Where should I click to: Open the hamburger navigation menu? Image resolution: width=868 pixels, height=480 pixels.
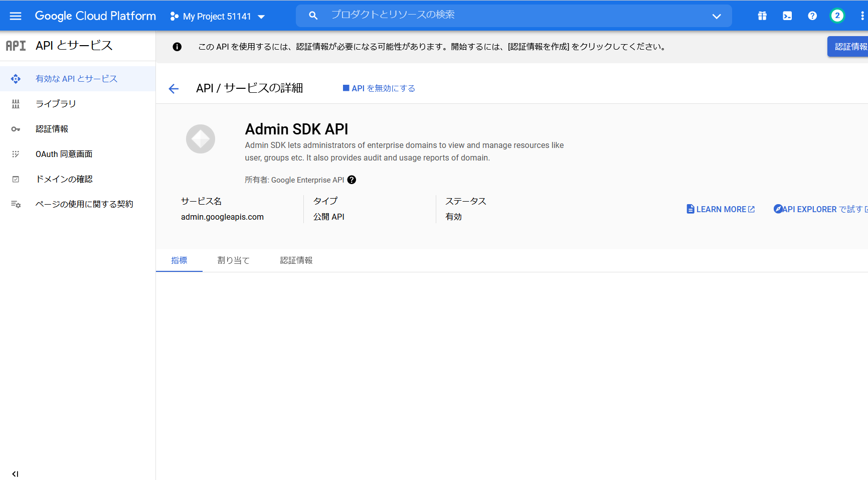(x=16, y=16)
